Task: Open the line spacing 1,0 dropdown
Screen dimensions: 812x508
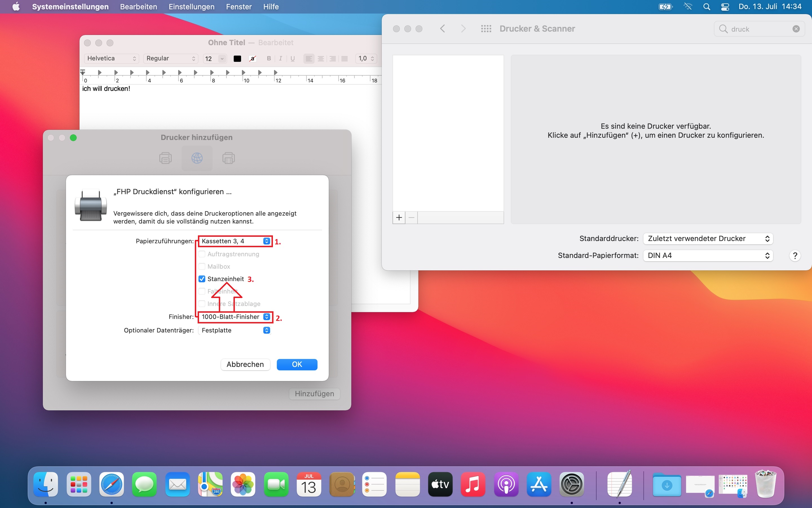Action: [x=366, y=58]
